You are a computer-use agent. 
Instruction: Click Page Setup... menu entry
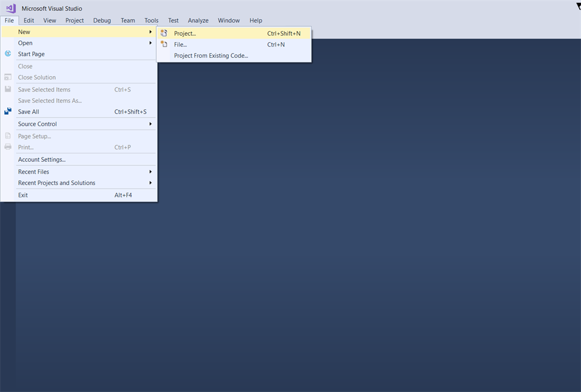tap(78, 136)
